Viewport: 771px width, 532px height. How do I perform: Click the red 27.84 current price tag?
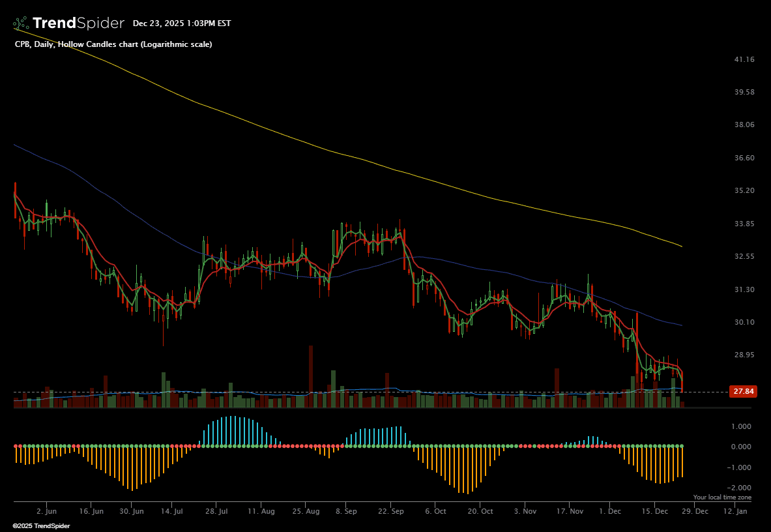click(744, 392)
